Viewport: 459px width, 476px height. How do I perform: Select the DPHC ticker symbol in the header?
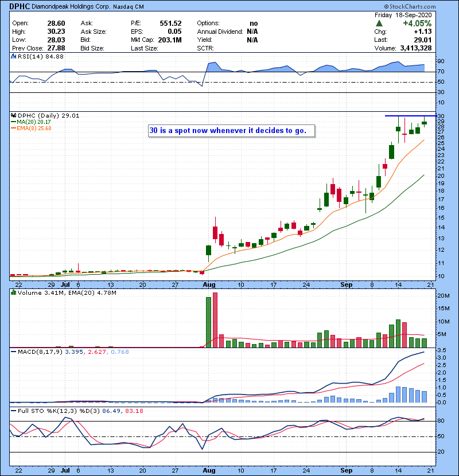[20, 6]
